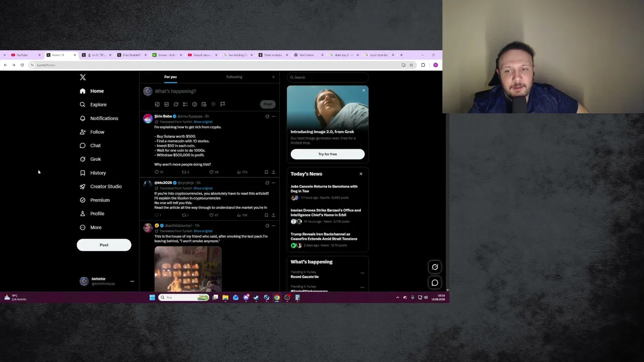Click the flag icon in composer
Screen dimensions: 644x362
click(x=222, y=104)
